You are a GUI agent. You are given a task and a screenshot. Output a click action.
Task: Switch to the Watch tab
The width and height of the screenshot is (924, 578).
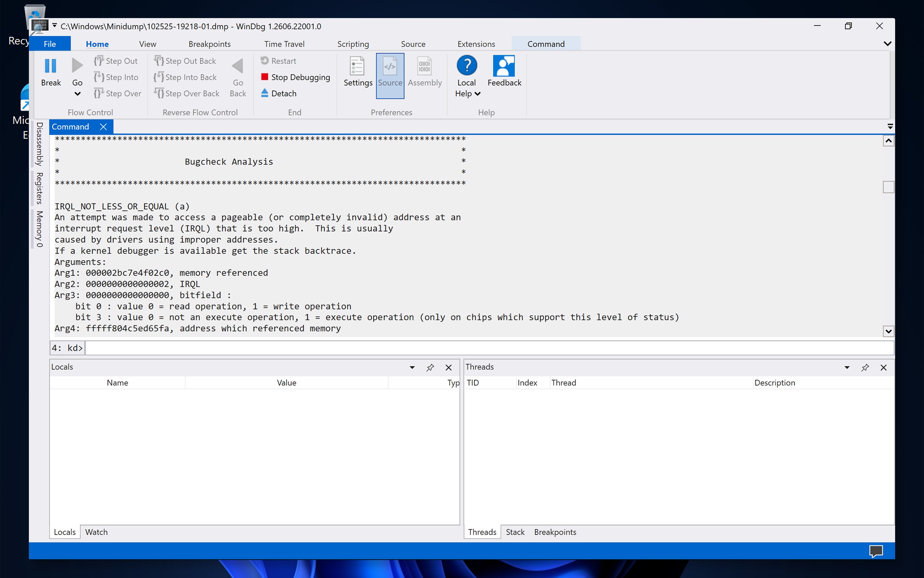coord(96,532)
